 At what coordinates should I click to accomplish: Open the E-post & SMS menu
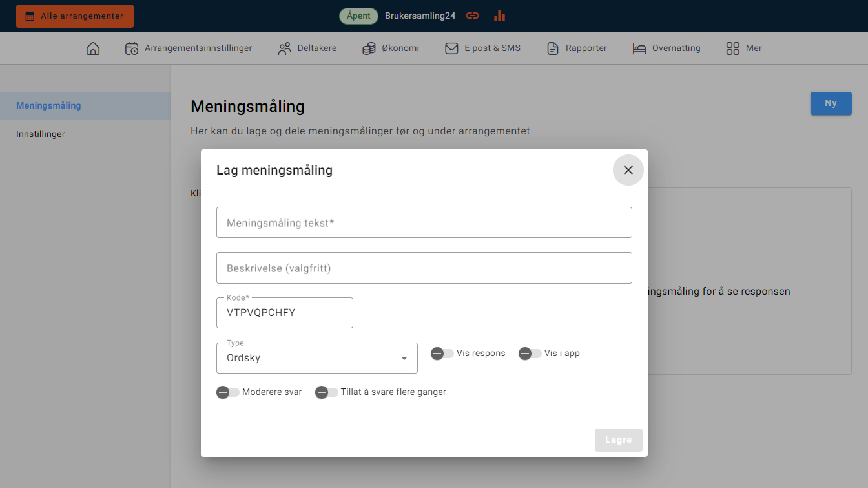tap(483, 48)
